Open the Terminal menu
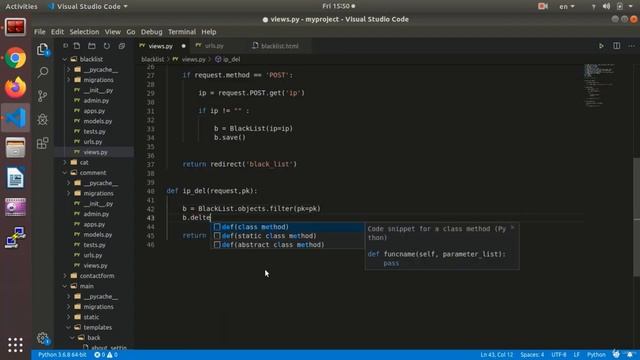This screenshot has height=360, width=640. click(182, 32)
